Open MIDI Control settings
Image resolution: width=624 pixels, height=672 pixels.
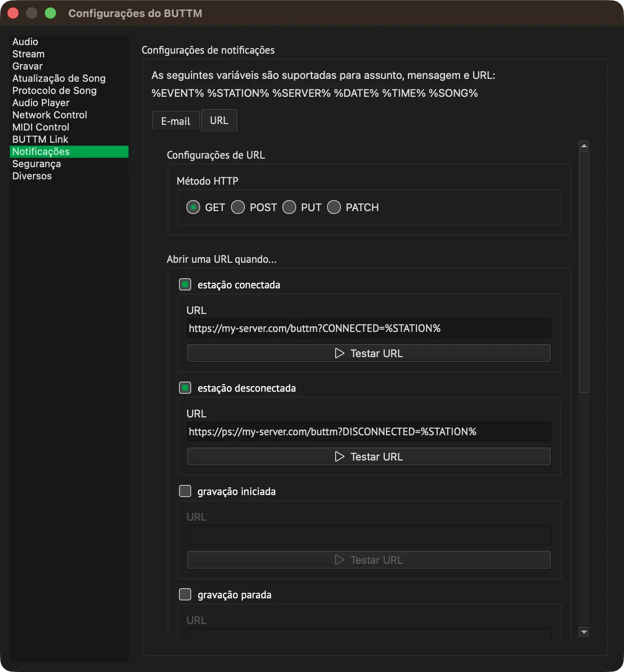tap(69, 127)
